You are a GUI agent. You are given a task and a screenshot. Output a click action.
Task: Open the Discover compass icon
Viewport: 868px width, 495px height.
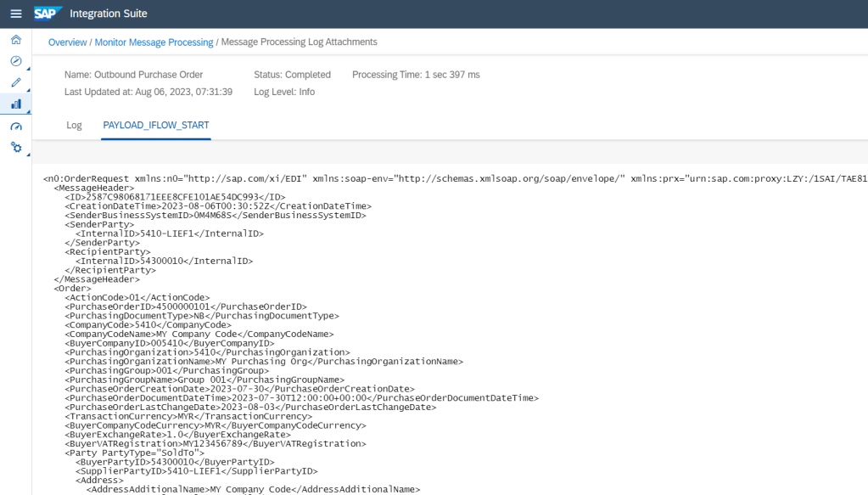point(15,61)
